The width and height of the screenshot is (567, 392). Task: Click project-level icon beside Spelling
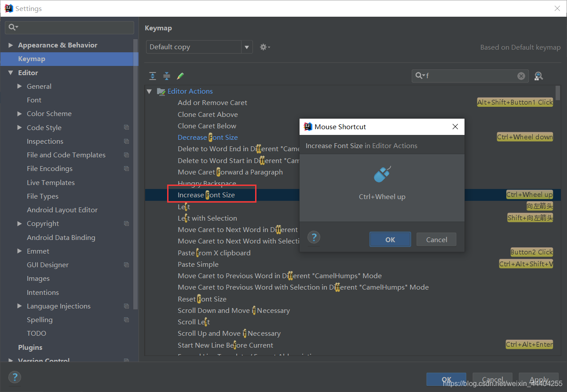[127, 320]
